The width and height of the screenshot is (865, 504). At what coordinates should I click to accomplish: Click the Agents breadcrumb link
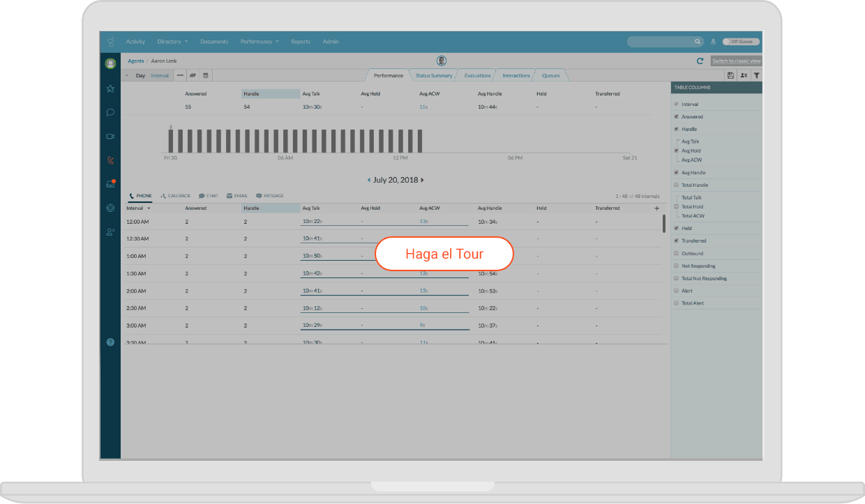135,61
